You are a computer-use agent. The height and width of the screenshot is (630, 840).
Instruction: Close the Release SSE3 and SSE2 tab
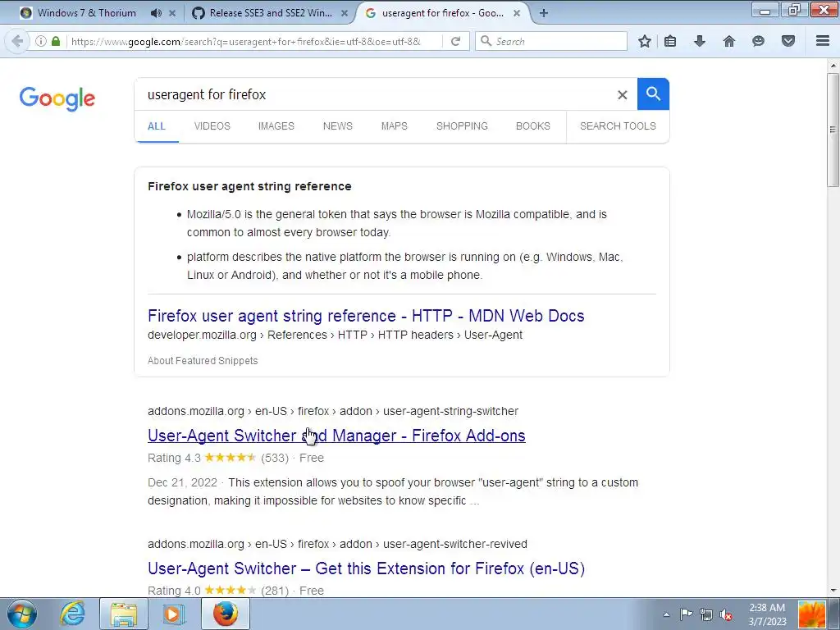[x=345, y=13]
